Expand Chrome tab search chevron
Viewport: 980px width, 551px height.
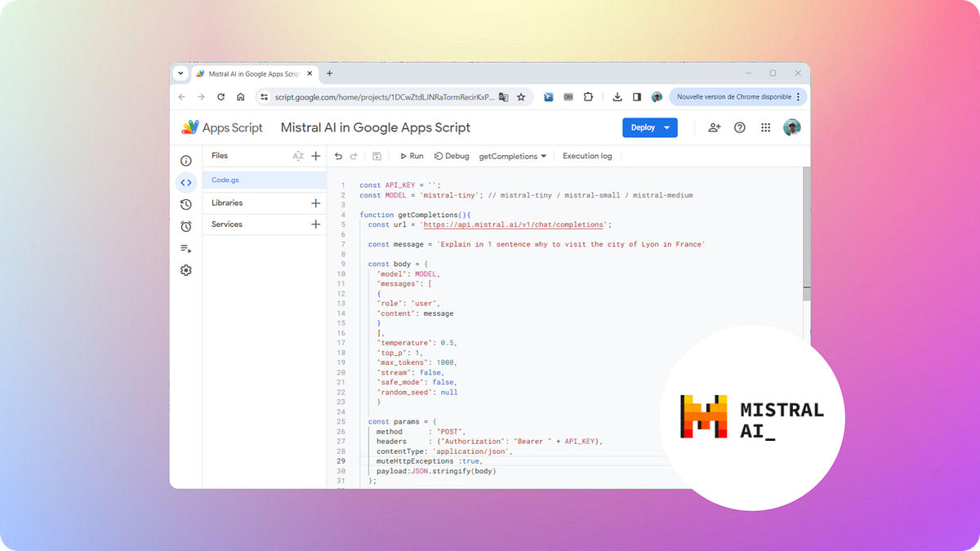(181, 73)
